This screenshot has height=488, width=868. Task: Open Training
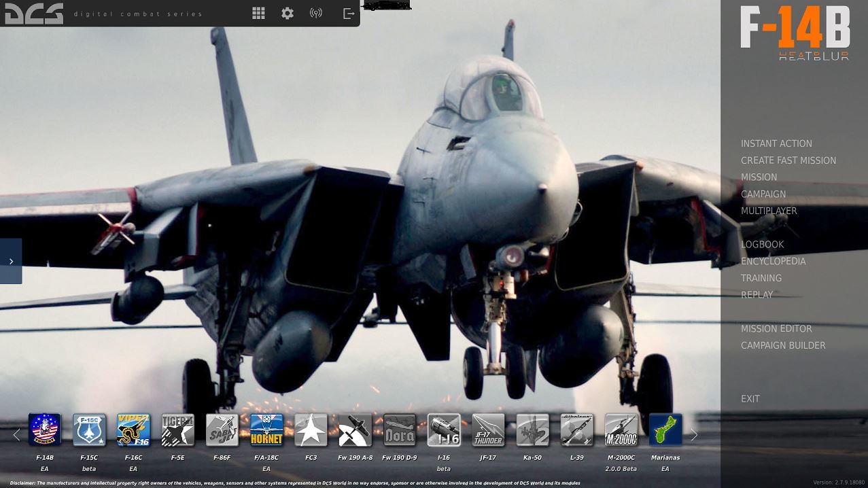(x=761, y=278)
